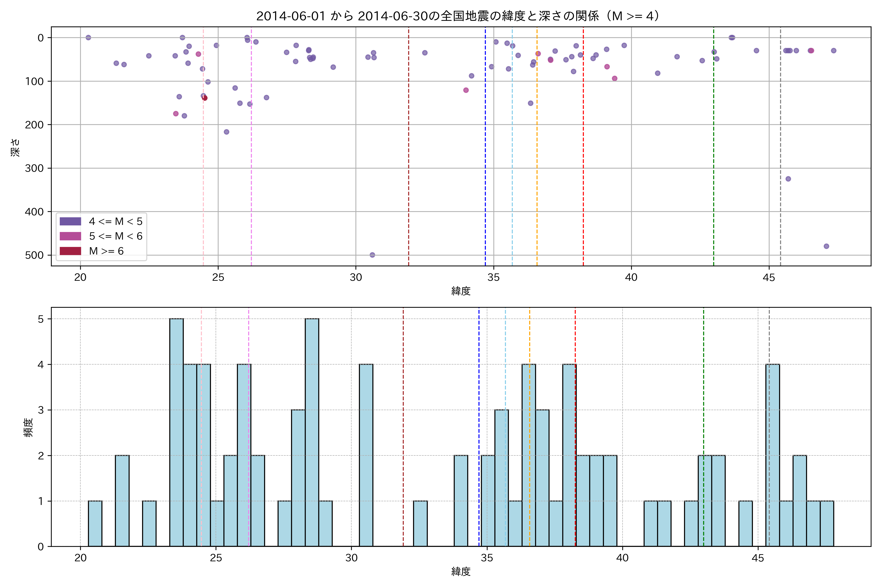The height and width of the screenshot is (588, 882).
Task: Click the deep point near depth 480 on right
Action: pos(826,246)
